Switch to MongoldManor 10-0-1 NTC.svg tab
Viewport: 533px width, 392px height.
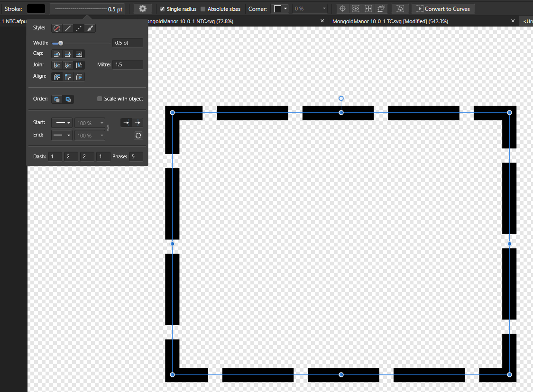190,21
